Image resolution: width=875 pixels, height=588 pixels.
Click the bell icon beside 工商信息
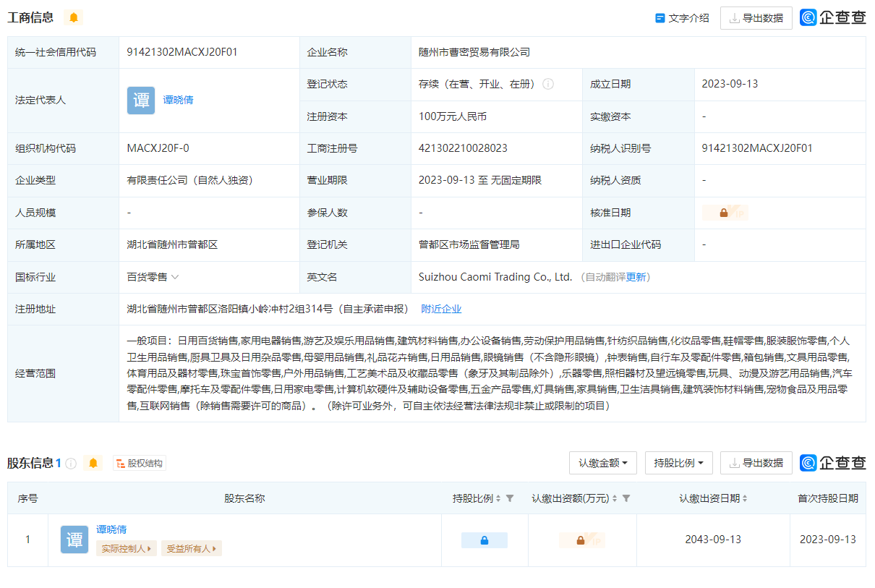(x=73, y=17)
